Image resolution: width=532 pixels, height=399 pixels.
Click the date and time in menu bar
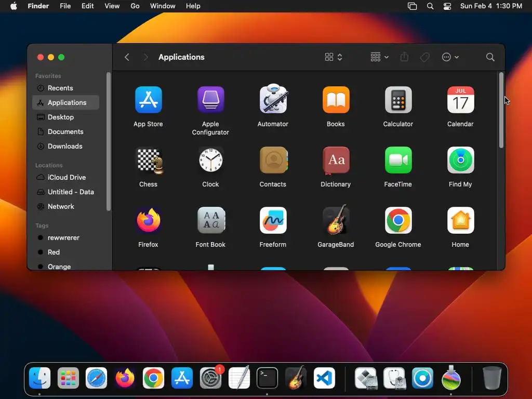coord(491,6)
